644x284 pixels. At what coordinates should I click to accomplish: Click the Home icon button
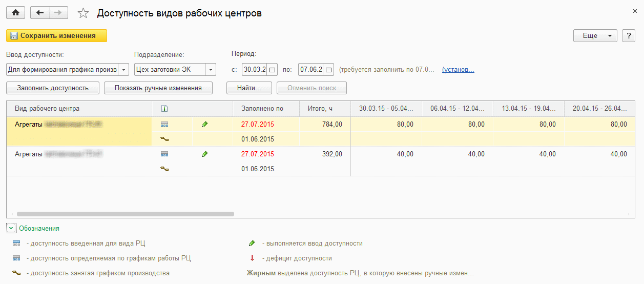pyautogui.click(x=15, y=13)
